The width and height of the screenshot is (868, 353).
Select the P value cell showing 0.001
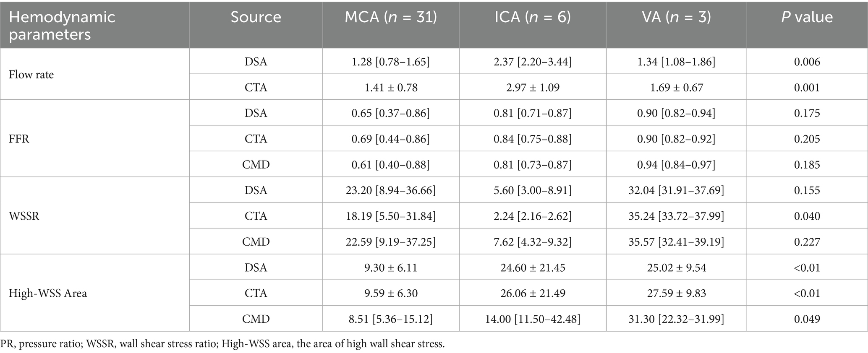pos(807,88)
